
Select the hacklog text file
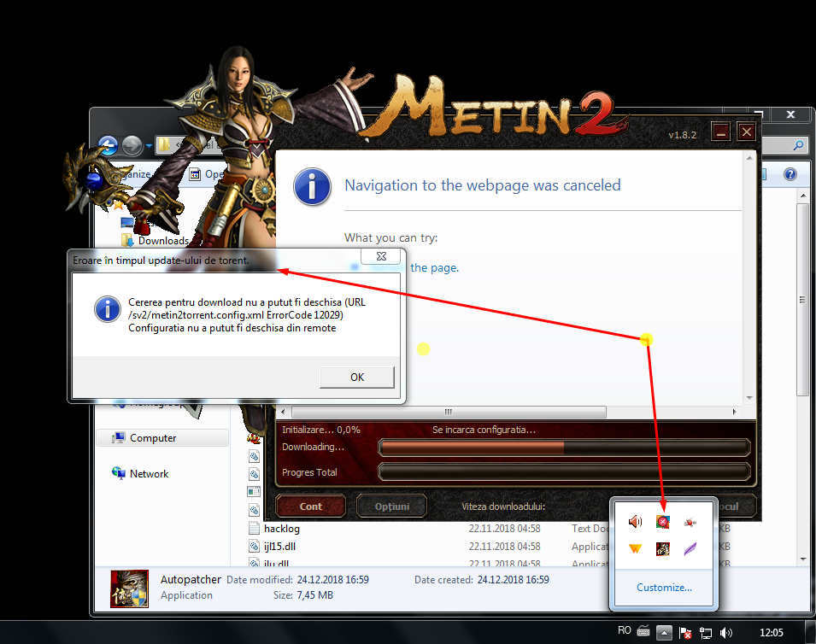point(281,529)
